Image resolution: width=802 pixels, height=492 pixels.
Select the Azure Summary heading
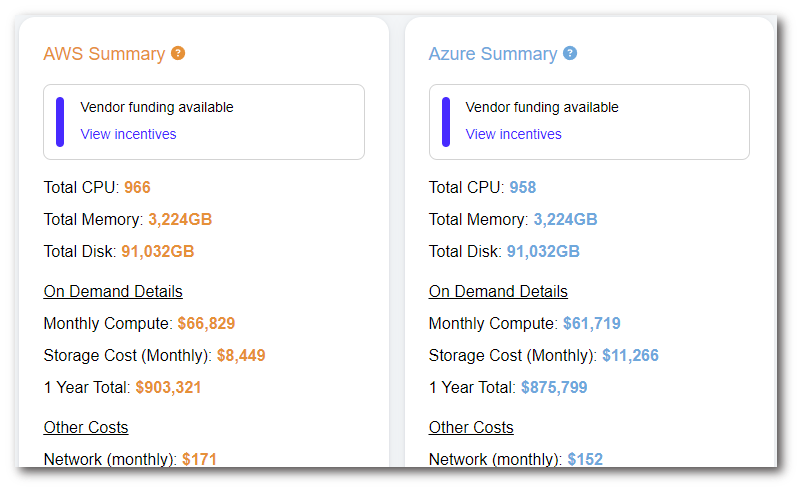click(492, 54)
